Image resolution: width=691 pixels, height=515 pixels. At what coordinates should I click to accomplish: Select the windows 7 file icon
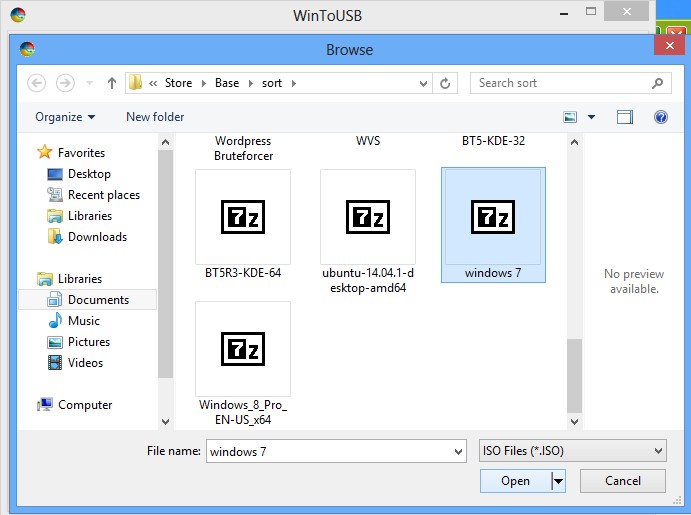point(493,217)
